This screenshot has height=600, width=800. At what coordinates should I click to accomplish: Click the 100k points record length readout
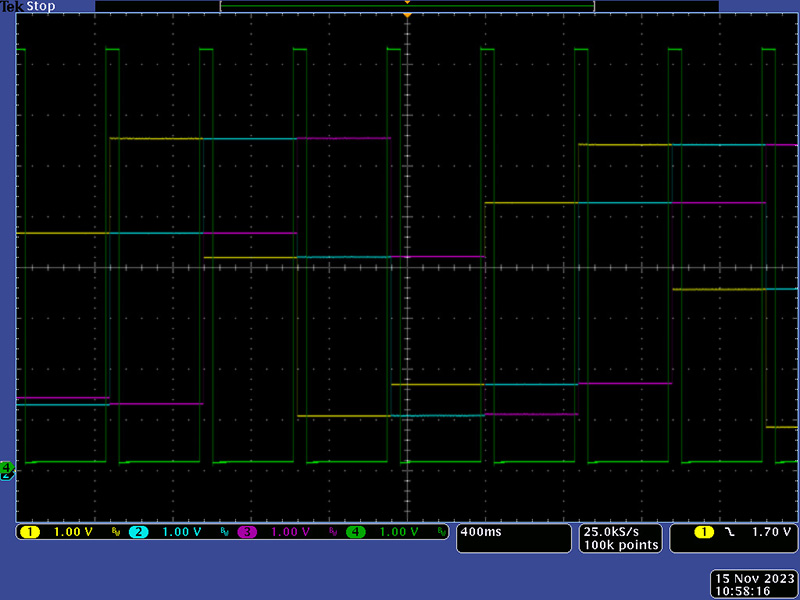click(x=620, y=545)
